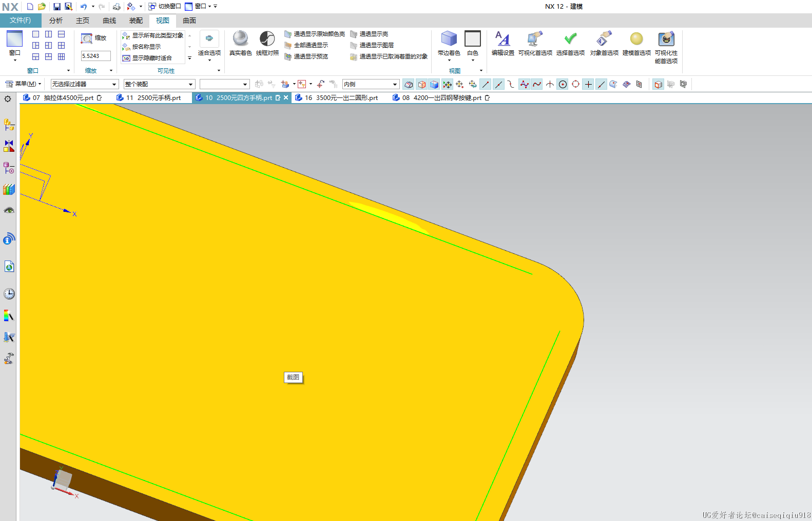Open the 无选择过滤器 selection filter dropdown
The width and height of the screenshot is (812, 521).
[85, 84]
